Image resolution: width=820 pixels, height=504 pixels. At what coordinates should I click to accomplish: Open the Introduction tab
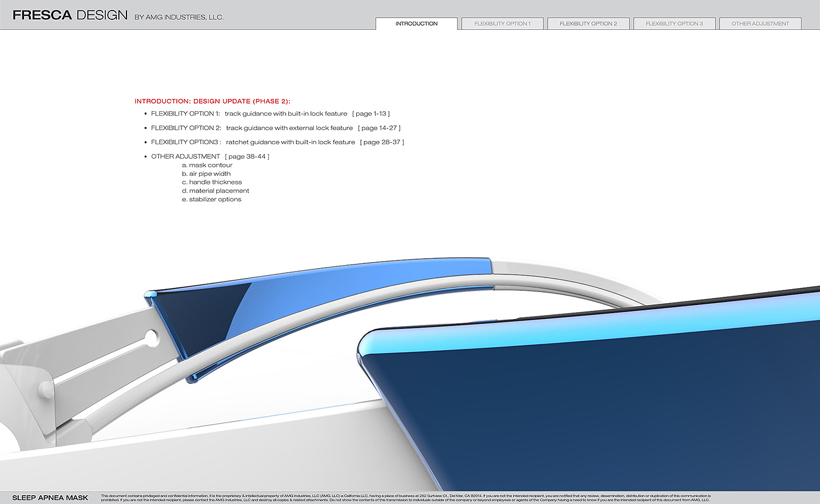click(x=416, y=24)
